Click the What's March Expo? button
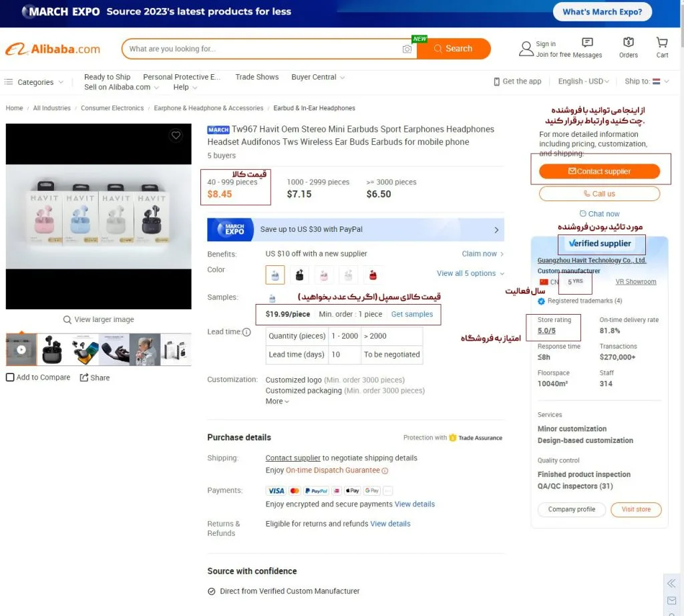The width and height of the screenshot is (684, 616). (x=602, y=12)
